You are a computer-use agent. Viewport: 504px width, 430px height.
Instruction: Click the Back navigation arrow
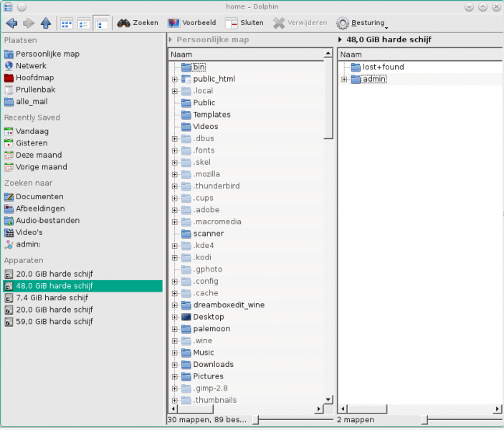(x=11, y=23)
